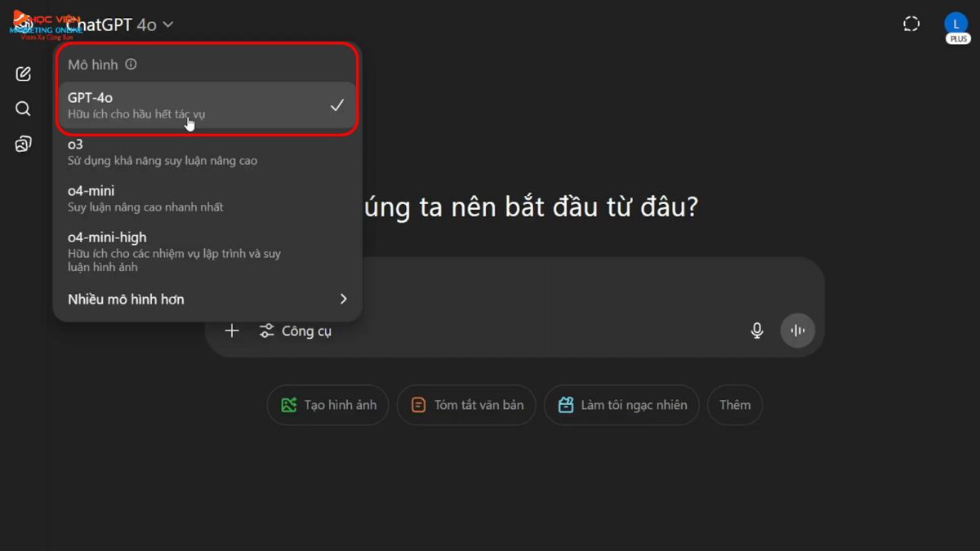The image size is (980, 551).
Task: Click the Tóm tắt văn bản suggestion chip
Action: point(466,405)
